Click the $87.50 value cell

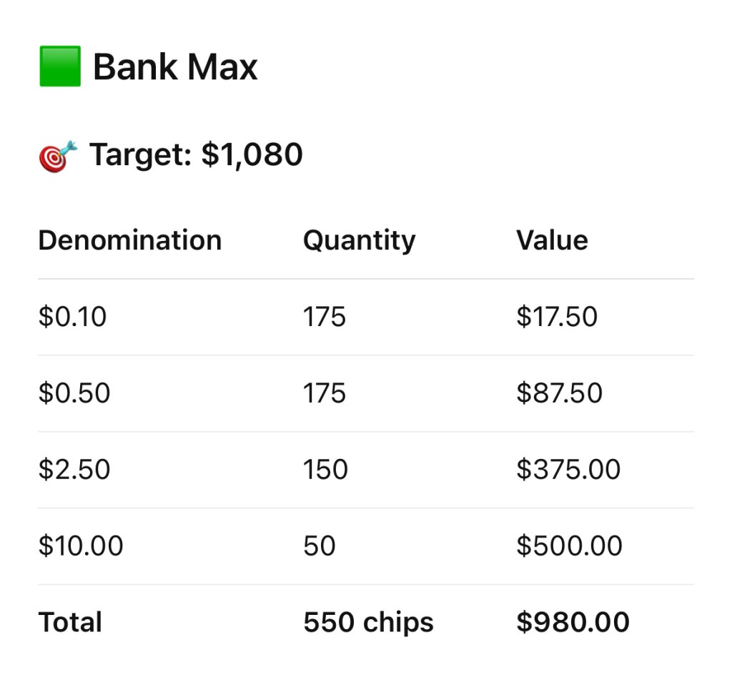coord(559,393)
